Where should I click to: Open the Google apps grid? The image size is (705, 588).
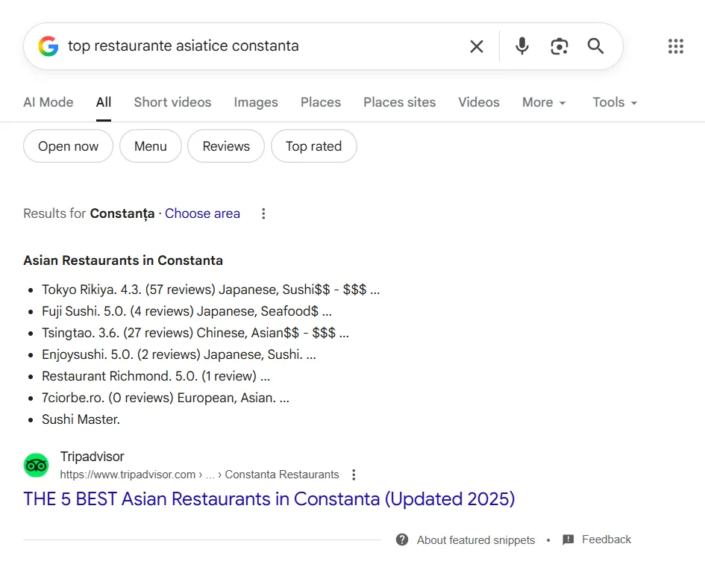click(676, 46)
